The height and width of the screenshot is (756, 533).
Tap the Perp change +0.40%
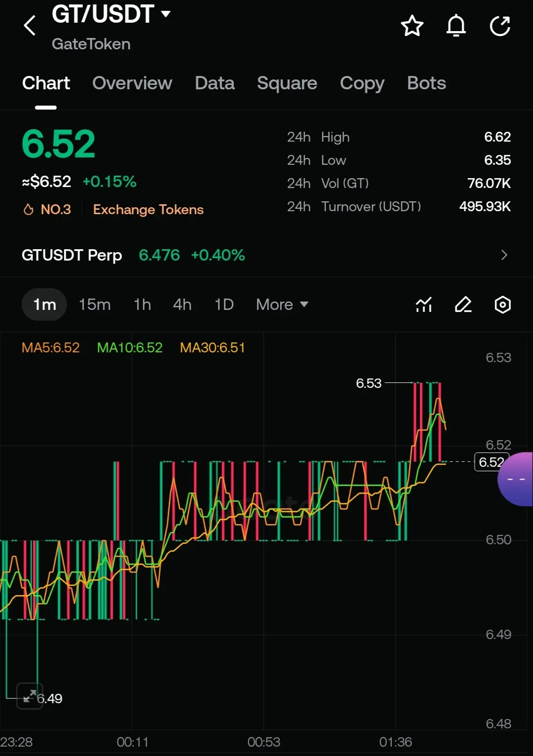pos(218,255)
